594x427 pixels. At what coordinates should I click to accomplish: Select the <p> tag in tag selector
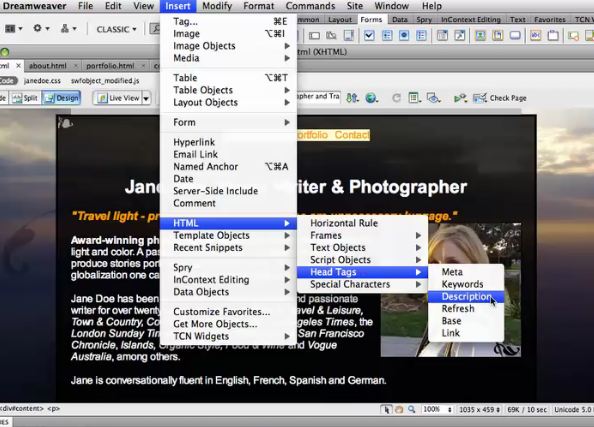click(53, 408)
